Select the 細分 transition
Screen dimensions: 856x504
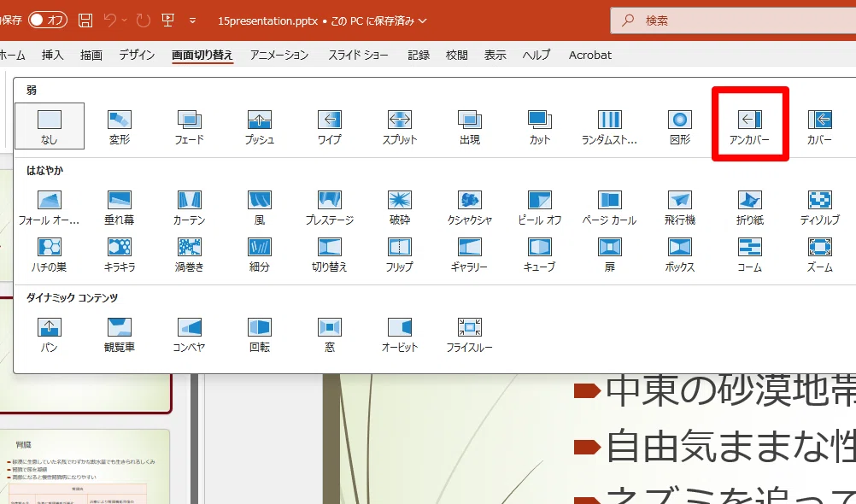point(260,255)
